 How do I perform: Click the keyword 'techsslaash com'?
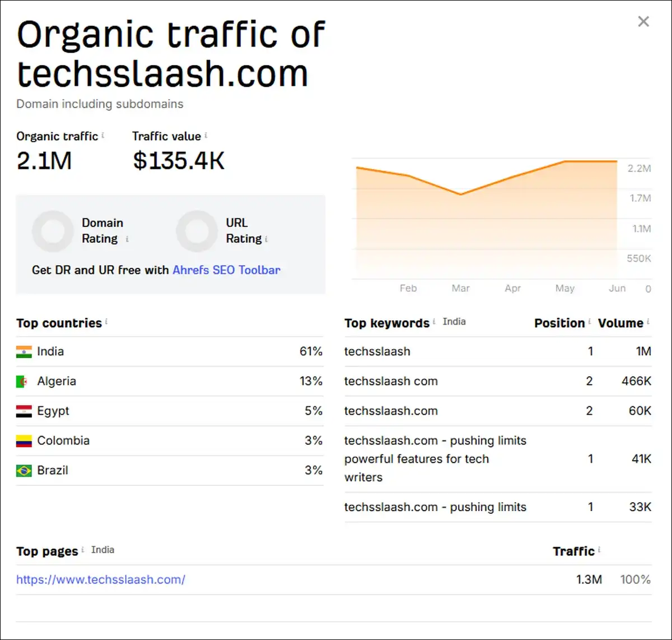[x=391, y=381]
